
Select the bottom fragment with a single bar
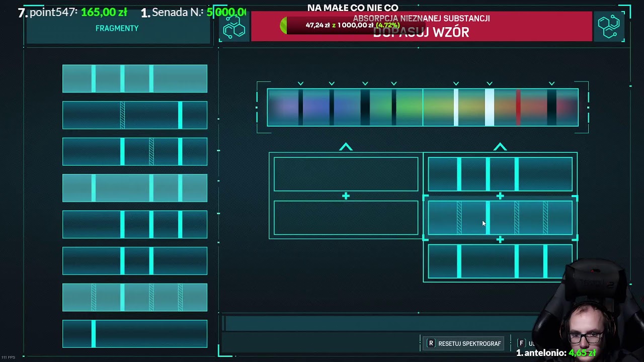[135, 334]
